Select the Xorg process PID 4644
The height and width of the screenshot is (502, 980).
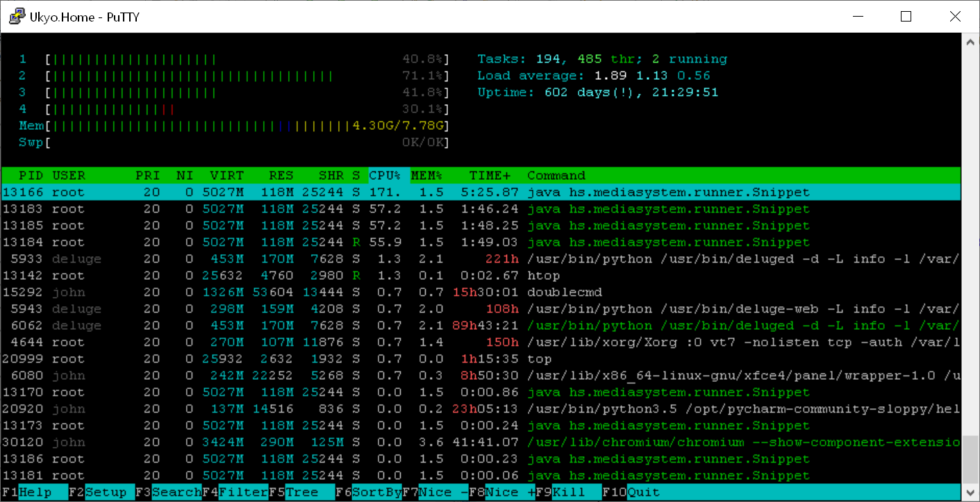coord(481,342)
